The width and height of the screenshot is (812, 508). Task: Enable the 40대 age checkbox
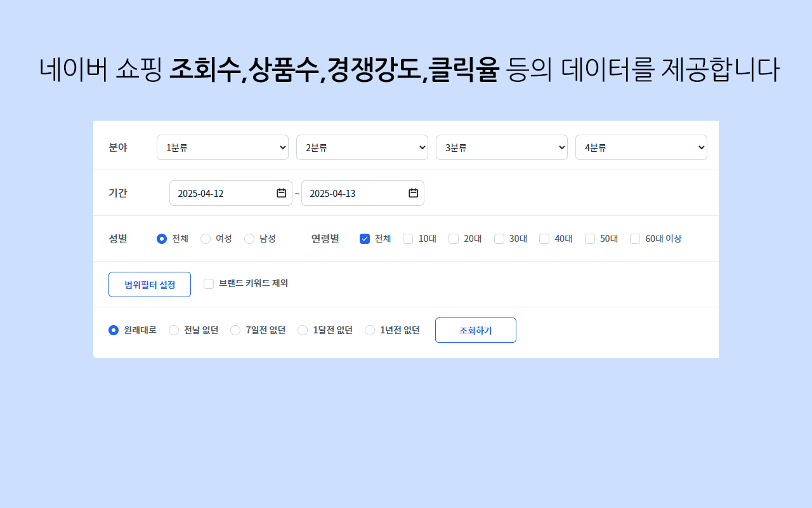544,239
